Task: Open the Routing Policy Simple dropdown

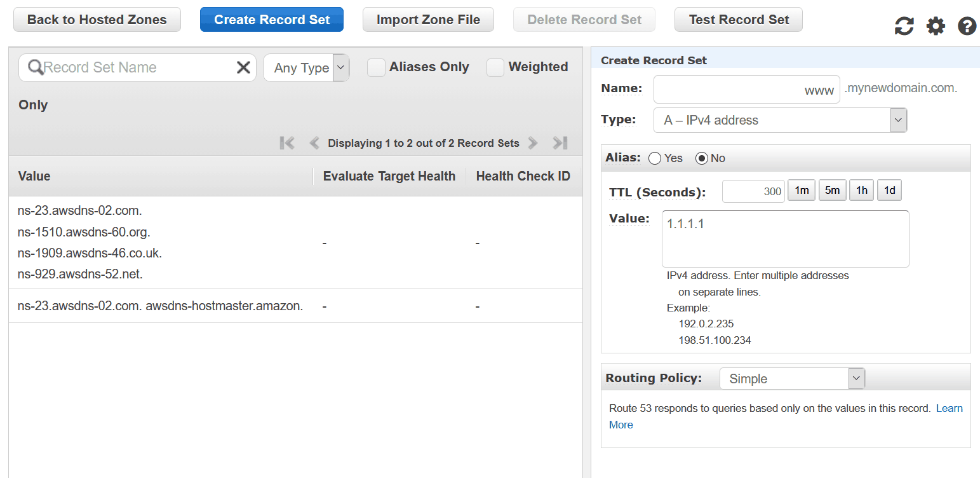Action: tap(792, 378)
